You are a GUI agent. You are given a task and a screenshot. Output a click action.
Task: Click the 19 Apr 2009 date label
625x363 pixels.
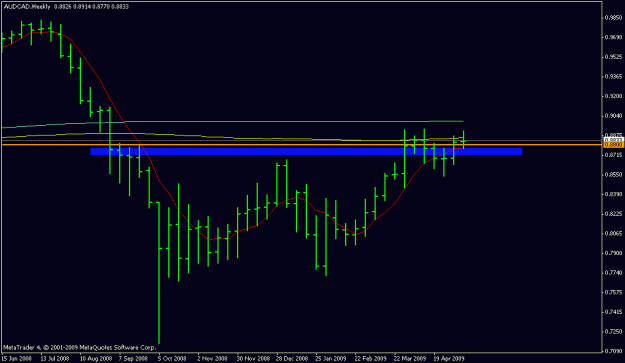click(449, 358)
